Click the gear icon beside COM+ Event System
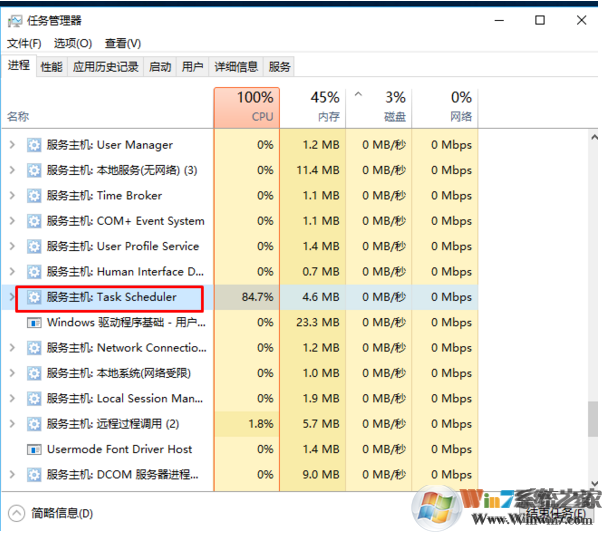 pyautogui.click(x=34, y=221)
